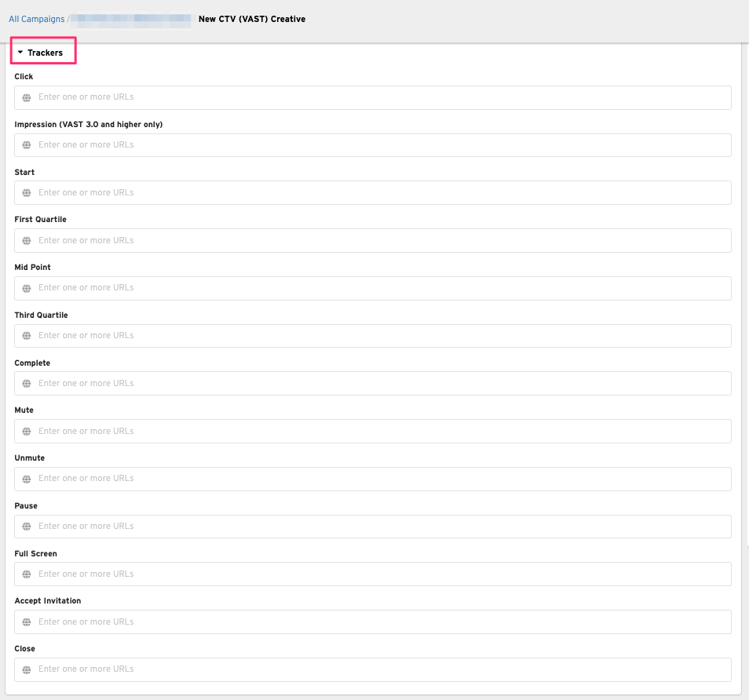Focus the Start tracker URL input
749x700 pixels.
(x=377, y=193)
